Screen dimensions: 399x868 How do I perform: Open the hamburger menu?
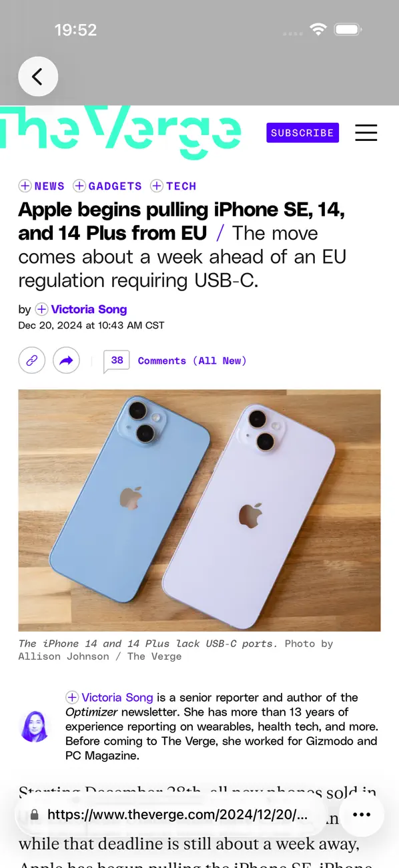(x=366, y=132)
